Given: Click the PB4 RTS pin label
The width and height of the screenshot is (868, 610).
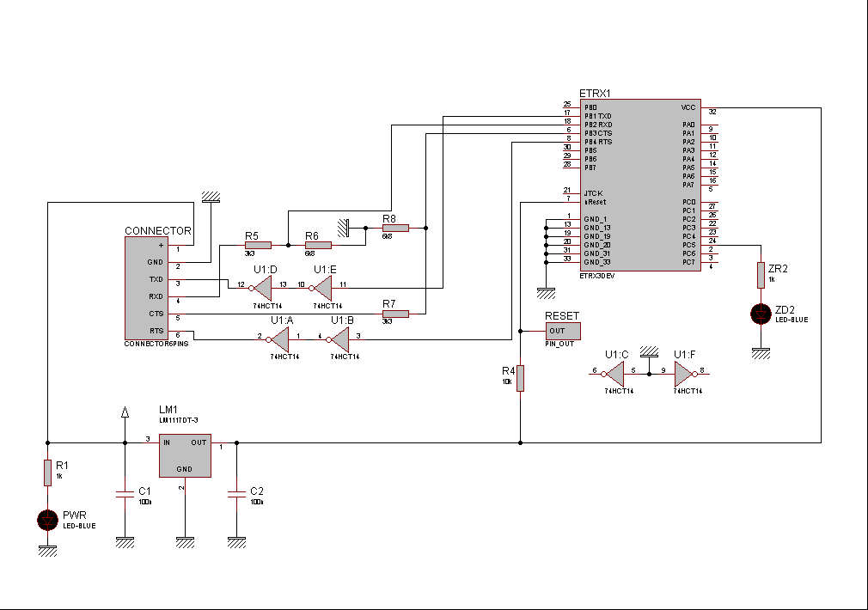Looking at the screenshot, I should click(598, 142).
